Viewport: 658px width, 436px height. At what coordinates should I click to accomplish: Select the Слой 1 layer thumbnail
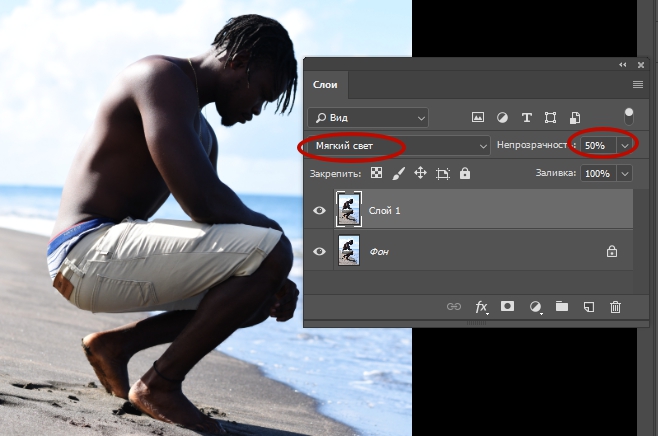[349, 209]
